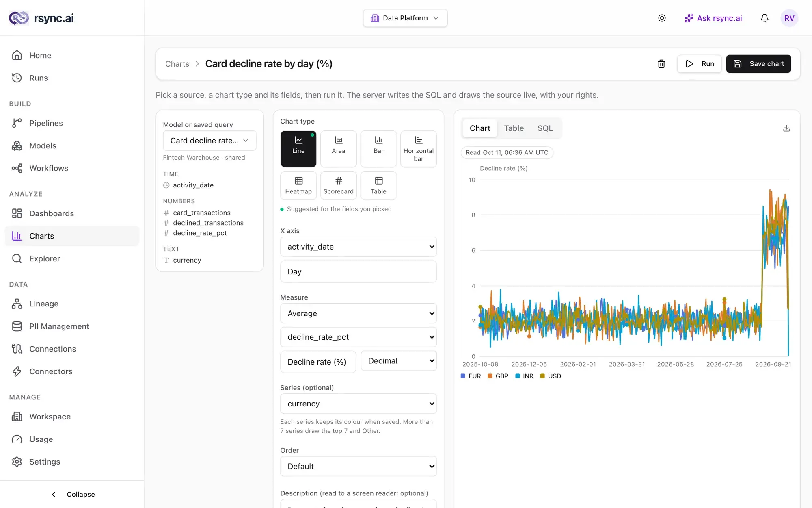Image resolution: width=812 pixels, height=508 pixels.
Task: Open Connectors section
Action: pos(72,371)
